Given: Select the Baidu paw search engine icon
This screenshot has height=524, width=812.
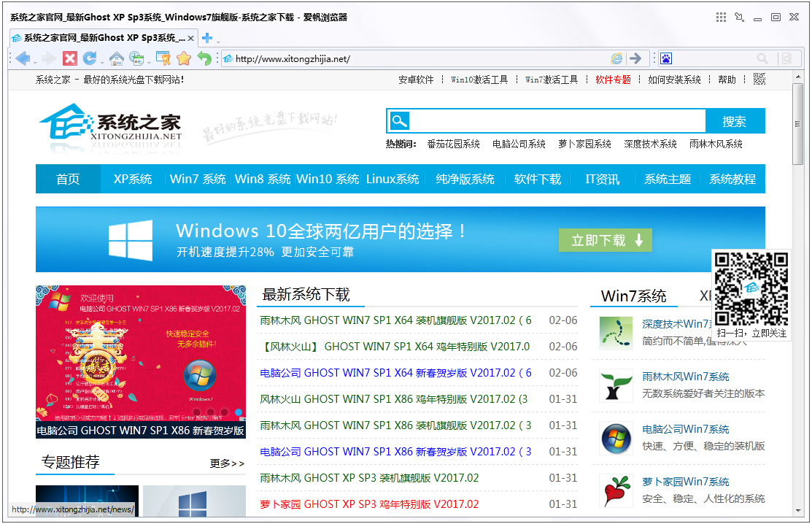Looking at the screenshot, I should coord(666,58).
